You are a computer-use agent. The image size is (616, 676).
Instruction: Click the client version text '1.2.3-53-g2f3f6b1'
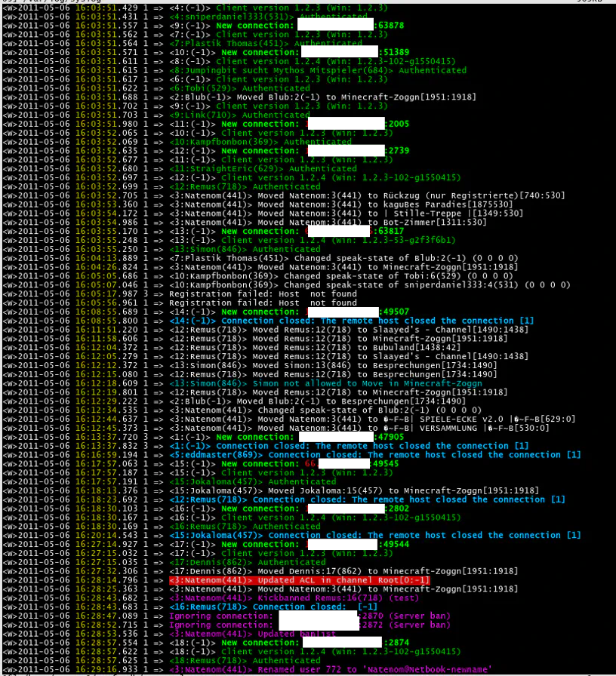pyautogui.click(x=406, y=240)
